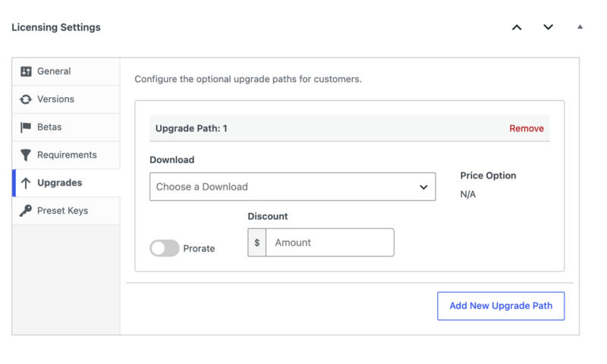Click the Licensing Settings panel title
The image size is (607, 364).
[x=56, y=27]
